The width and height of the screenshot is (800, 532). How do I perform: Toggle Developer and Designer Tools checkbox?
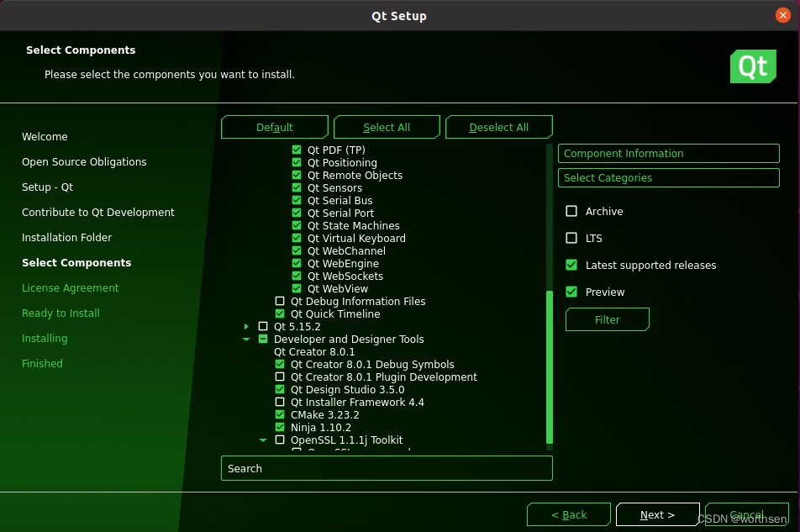click(263, 339)
